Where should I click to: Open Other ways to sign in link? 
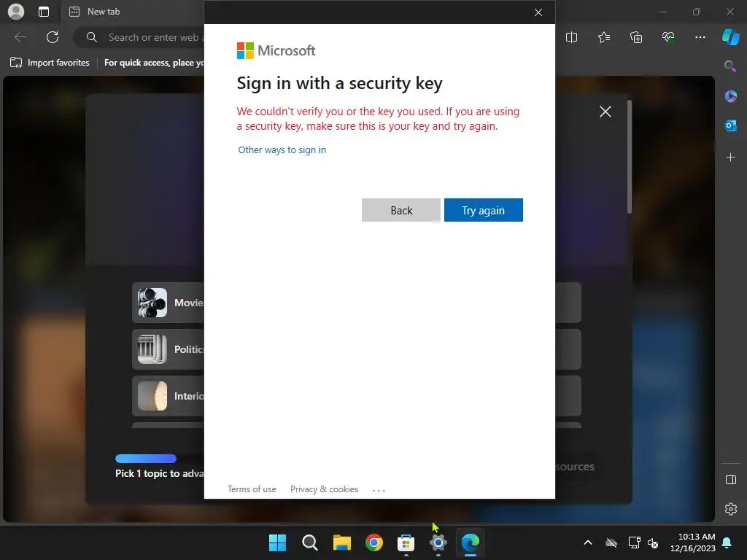(282, 149)
